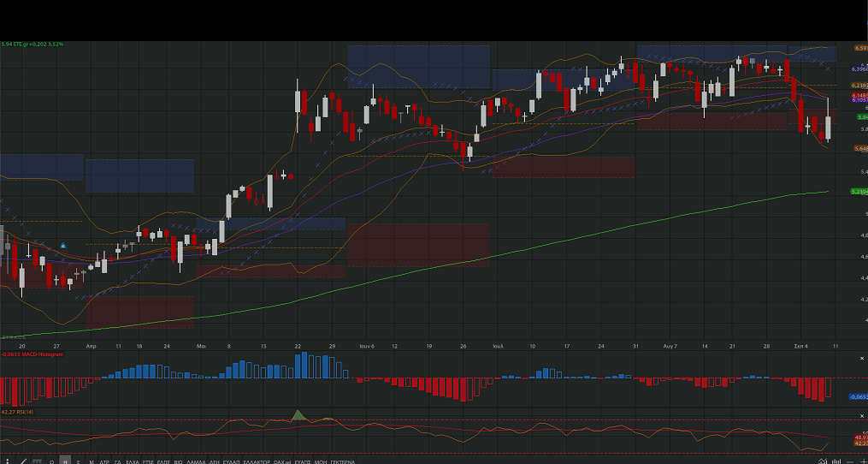Click the ETE.gr price header label

[32, 44]
